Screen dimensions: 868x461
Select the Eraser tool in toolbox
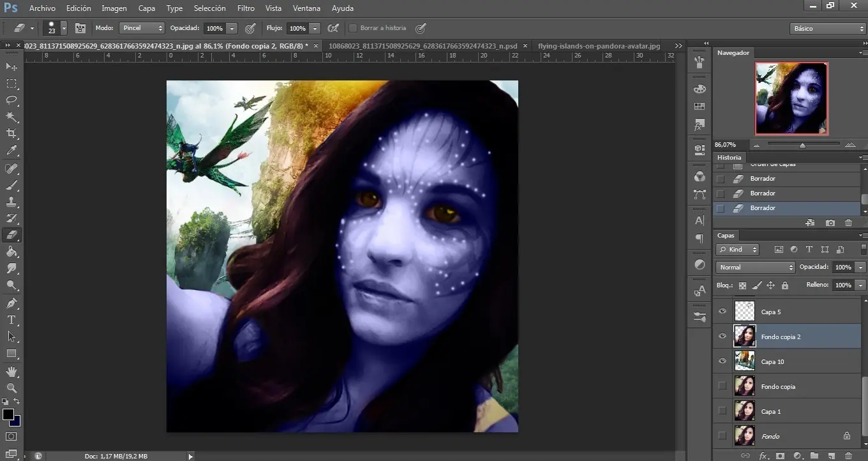point(11,235)
